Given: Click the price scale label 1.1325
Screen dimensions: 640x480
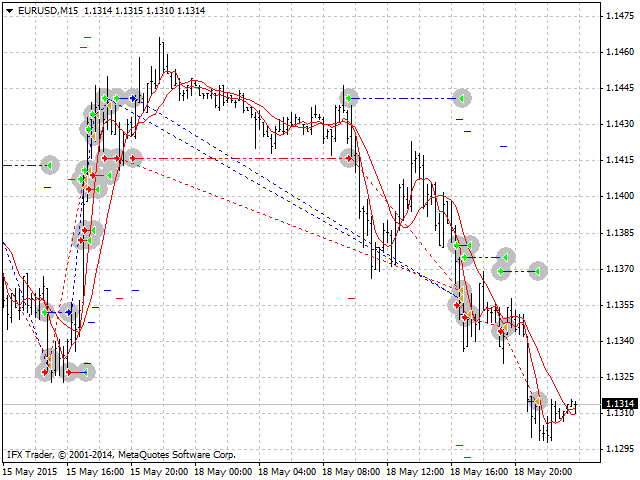Looking at the screenshot, I should (x=620, y=377).
